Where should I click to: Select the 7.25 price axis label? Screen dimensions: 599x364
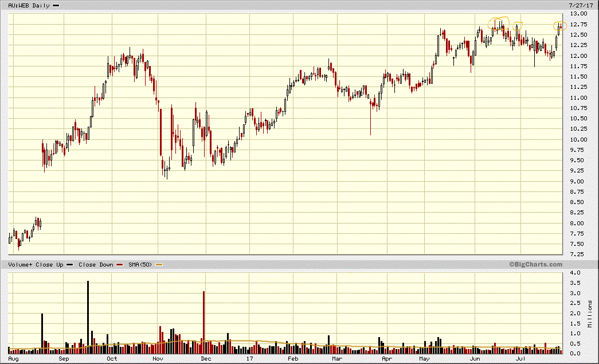(577, 253)
